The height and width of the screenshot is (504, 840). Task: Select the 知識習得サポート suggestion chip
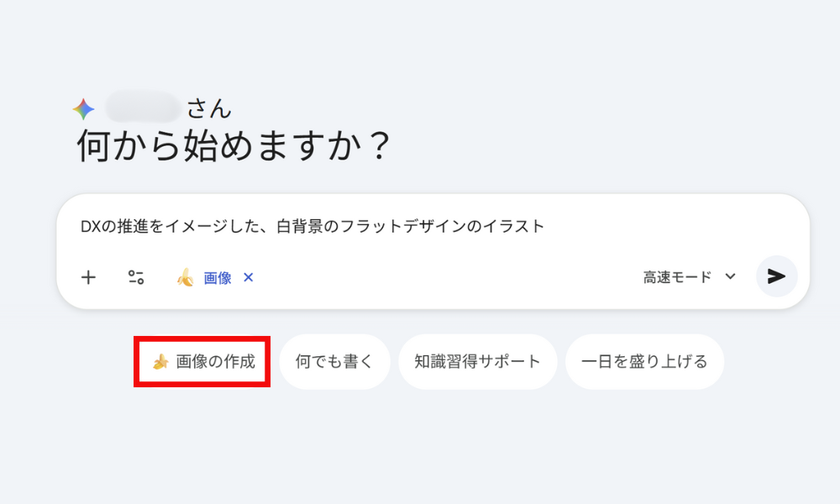[x=477, y=362]
